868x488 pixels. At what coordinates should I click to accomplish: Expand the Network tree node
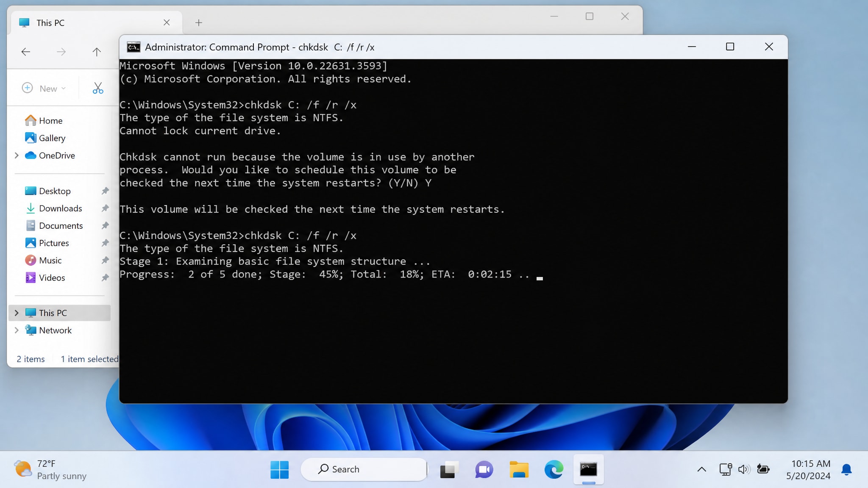point(17,330)
